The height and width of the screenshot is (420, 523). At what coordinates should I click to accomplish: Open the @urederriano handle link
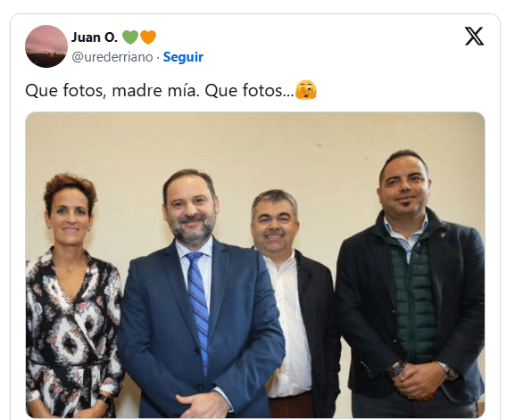(112, 57)
